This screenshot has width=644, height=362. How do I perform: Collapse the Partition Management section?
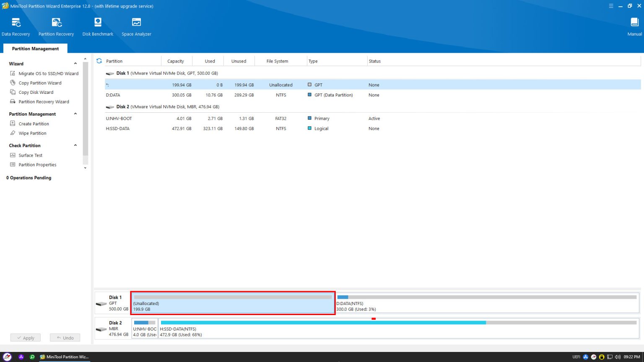[x=75, y=114]
